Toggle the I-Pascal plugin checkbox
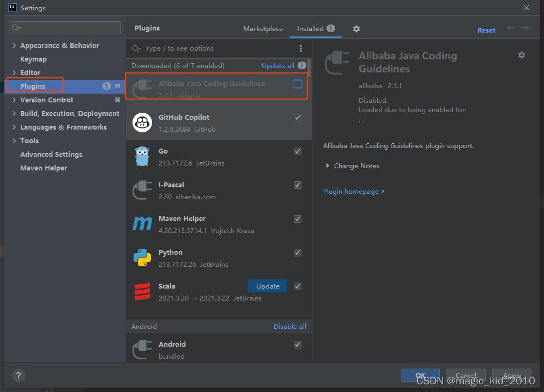 [x=298, y=185]
